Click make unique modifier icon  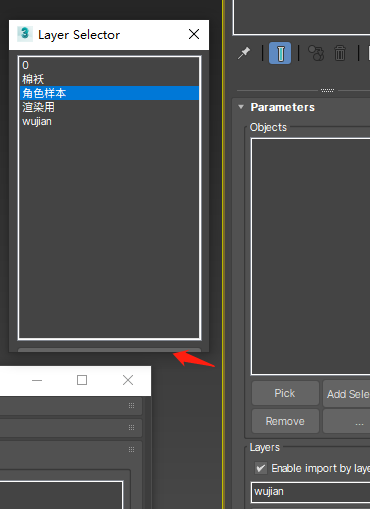pos(316,53)
